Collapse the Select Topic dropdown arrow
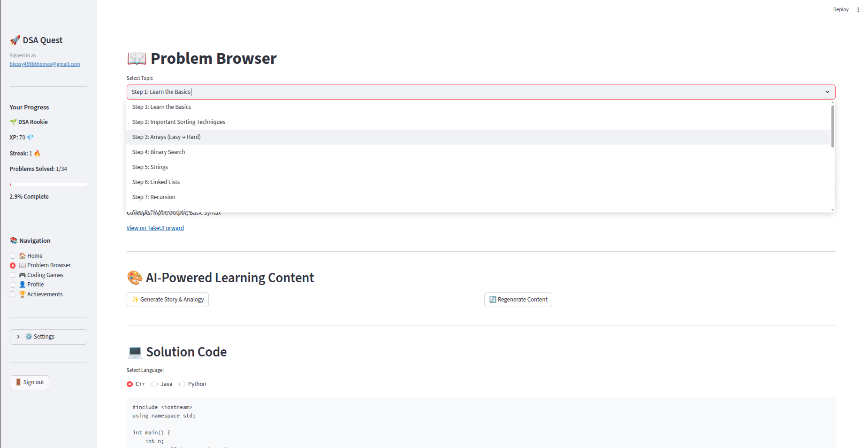Image resolution: width=868 pixels, height=448 pixels. tap(827, 92)
